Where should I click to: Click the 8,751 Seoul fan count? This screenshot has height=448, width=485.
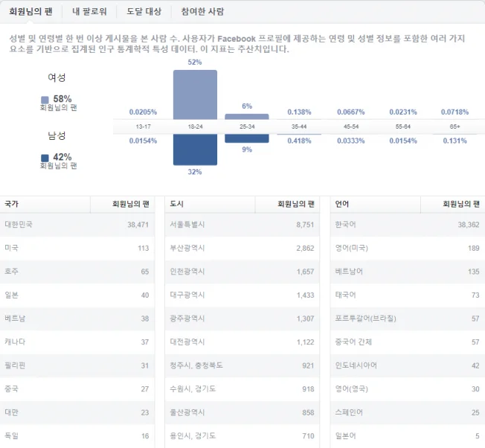pos(305,225)
